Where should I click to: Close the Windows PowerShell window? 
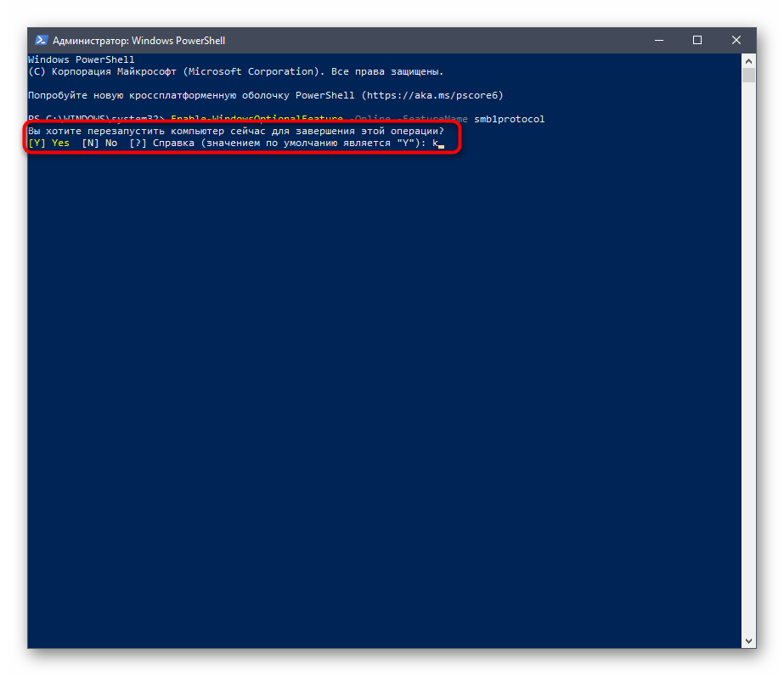coord(736,41)
